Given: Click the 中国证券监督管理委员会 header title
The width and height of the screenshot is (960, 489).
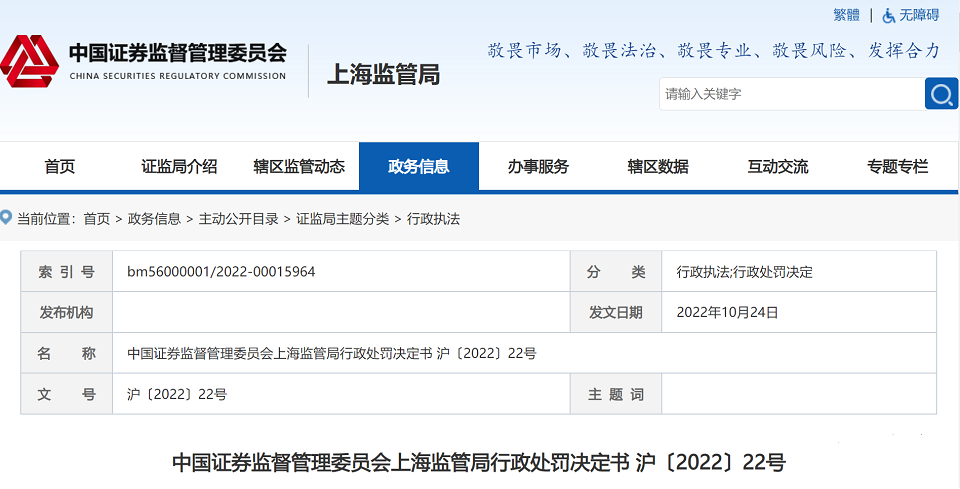Looking at the screenshot, I should (178, 53).
